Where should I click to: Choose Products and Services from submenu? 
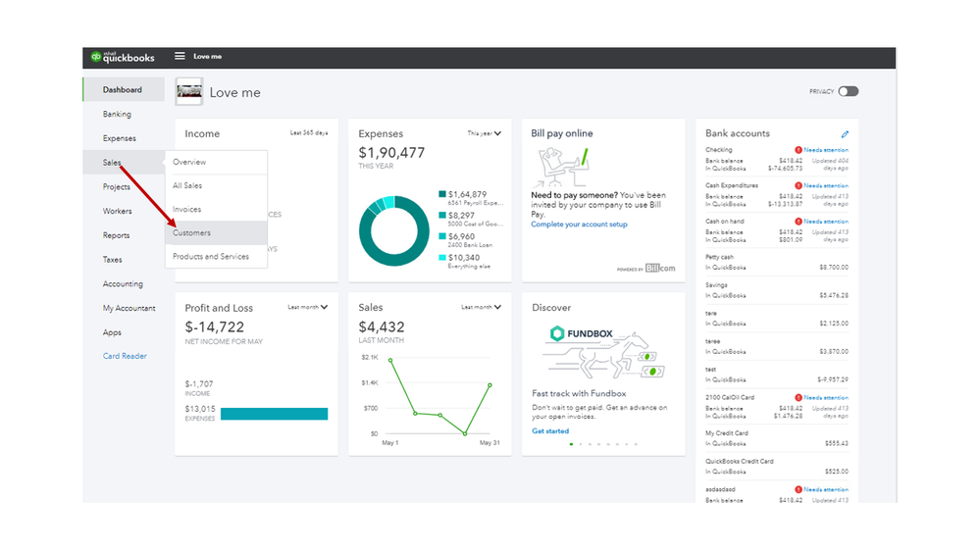click(216, 256)
